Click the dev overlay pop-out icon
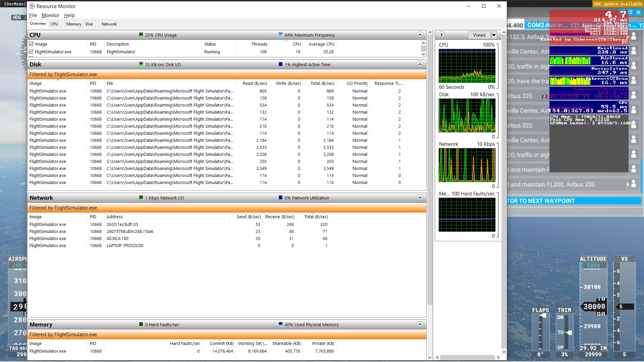This screenshot has width=644, height=362. pyautogui.click(x=630, y=12)
